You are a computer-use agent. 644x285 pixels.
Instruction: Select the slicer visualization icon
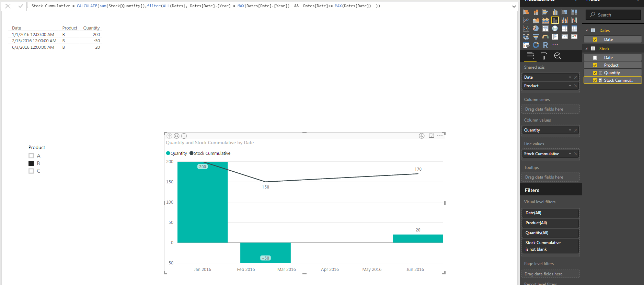coord(526,45)
